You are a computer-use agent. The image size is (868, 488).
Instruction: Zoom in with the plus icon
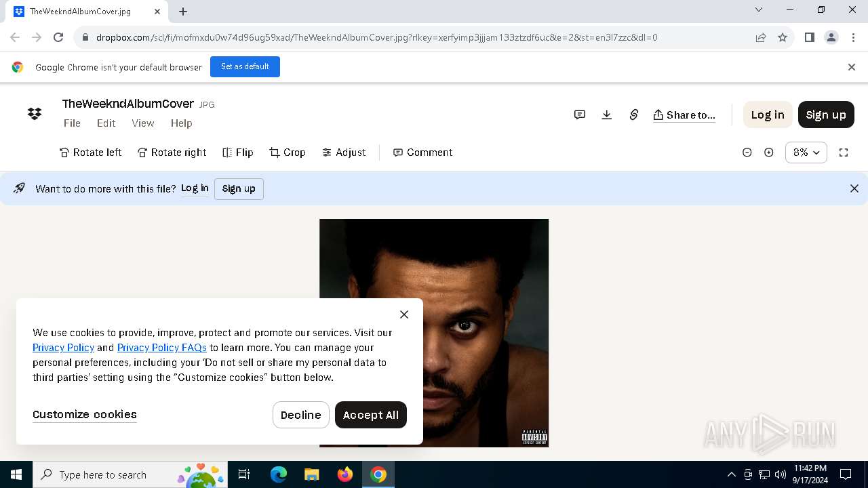click(x=769, y=152)
